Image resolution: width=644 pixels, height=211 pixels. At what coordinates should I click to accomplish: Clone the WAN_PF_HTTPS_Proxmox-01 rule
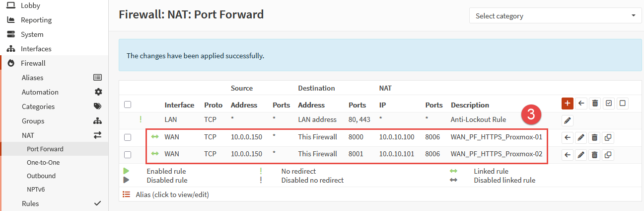(608, 138)
